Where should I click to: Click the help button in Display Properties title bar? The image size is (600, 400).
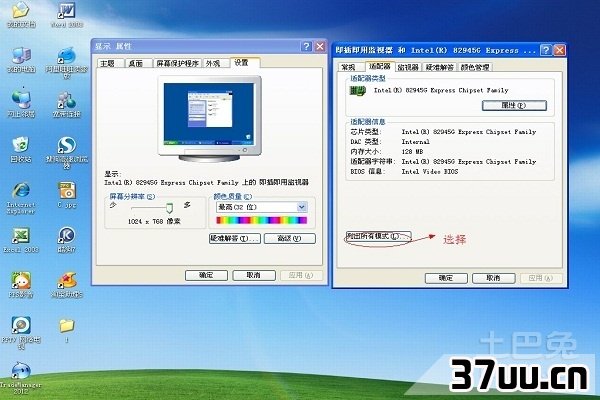tap(306, 47)
